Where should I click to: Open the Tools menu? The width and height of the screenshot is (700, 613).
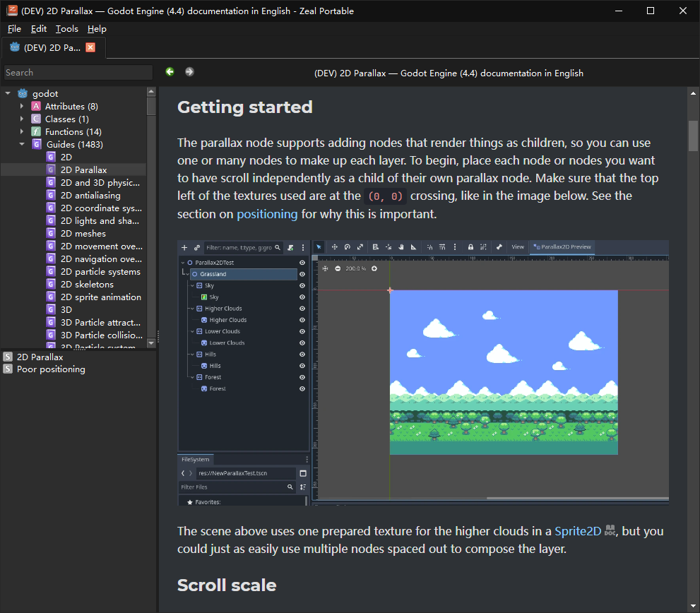click(x=67, y=29)
